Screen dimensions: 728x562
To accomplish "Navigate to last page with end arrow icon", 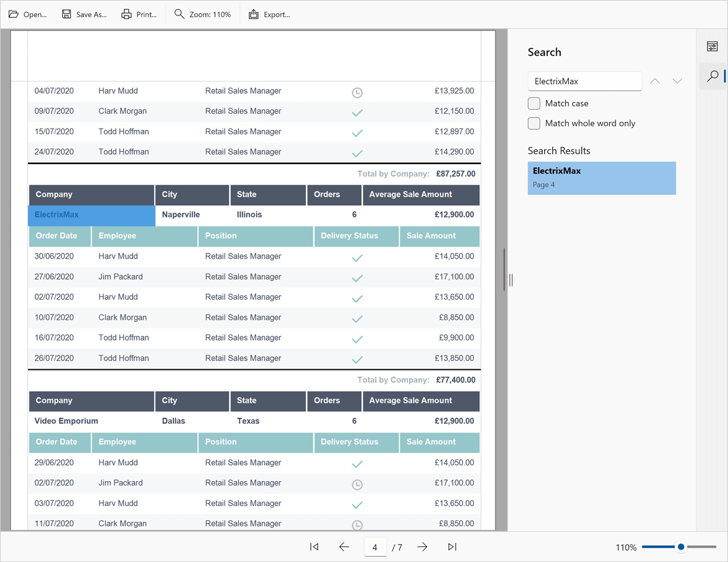I will [452, 547].
